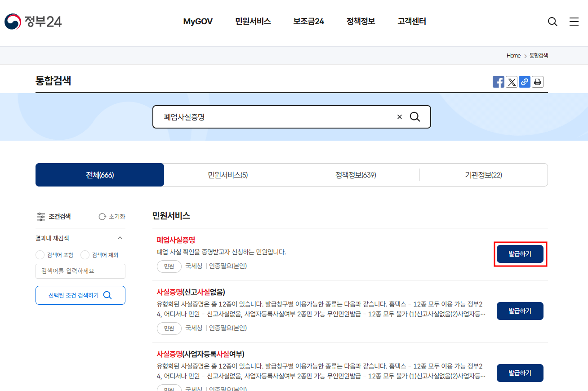Click 국세청 label under 폐업사실증명
588x391 pixels.
pyautogui.click(x=194, y=266)
